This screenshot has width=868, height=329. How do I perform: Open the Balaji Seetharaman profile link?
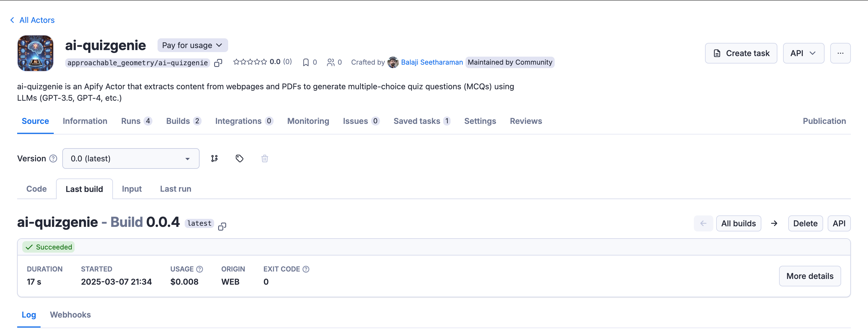[431, 62]
